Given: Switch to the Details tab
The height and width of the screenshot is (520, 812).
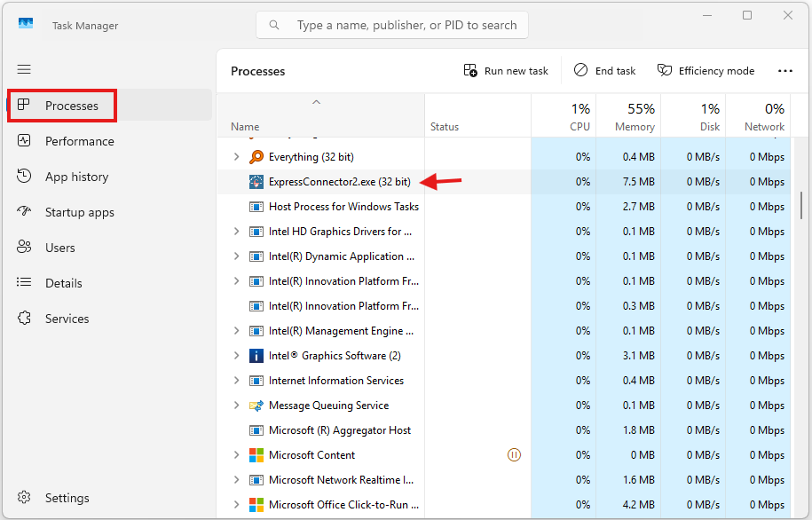Looking at the screenshot, I should [x=64, y=283].
